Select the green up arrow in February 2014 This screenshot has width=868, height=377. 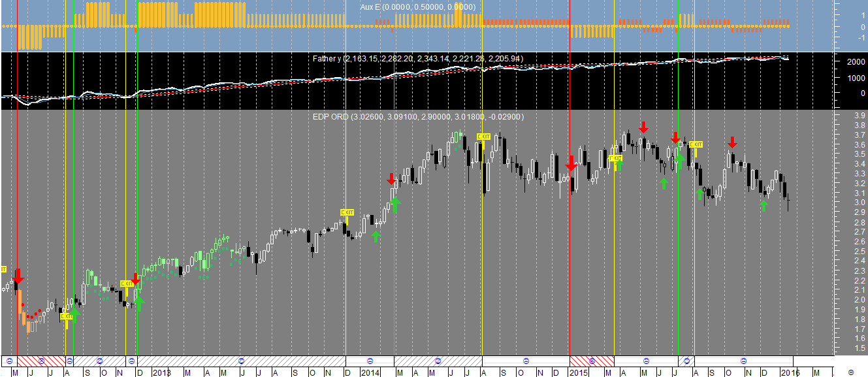point(376,236)
